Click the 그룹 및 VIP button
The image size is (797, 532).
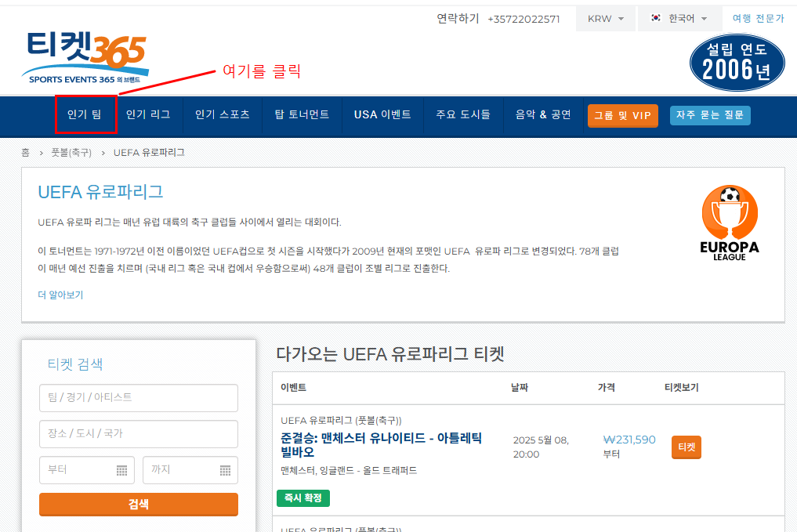click(x=623, y=116)
